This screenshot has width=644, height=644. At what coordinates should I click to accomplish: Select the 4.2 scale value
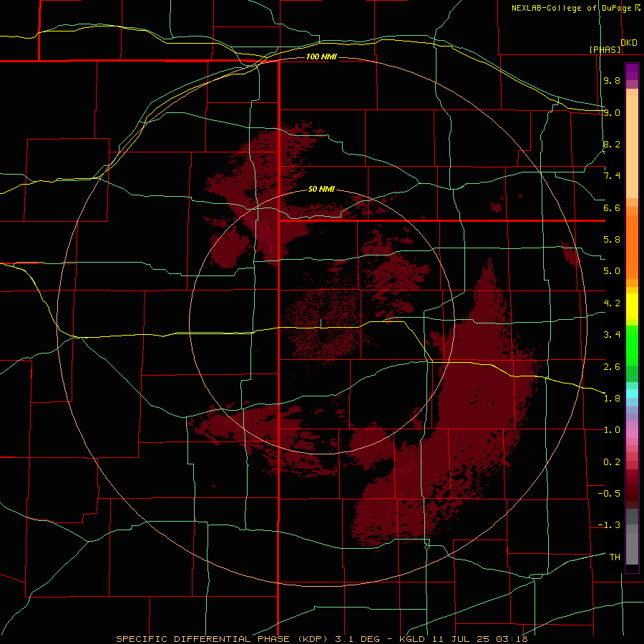point(612,303)
